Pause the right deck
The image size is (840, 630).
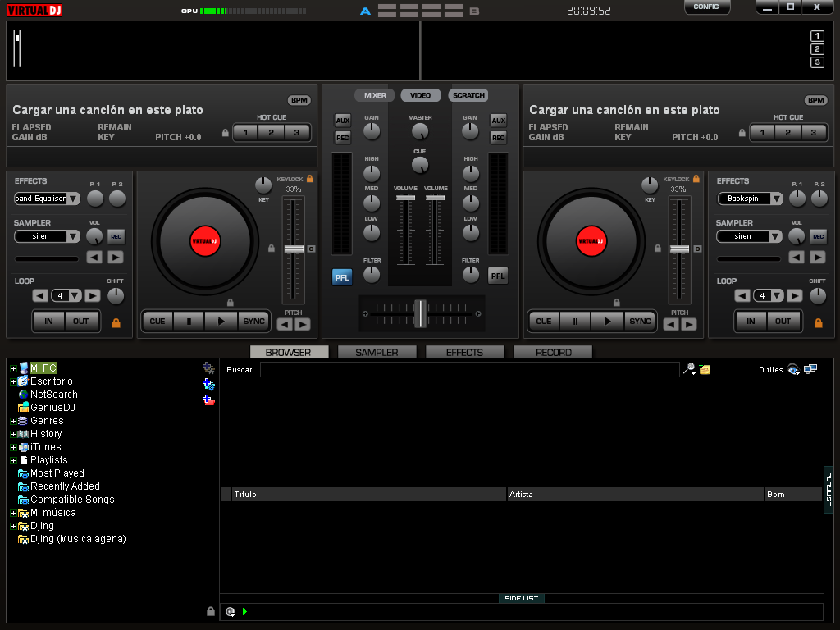click(x=575, y=322)
